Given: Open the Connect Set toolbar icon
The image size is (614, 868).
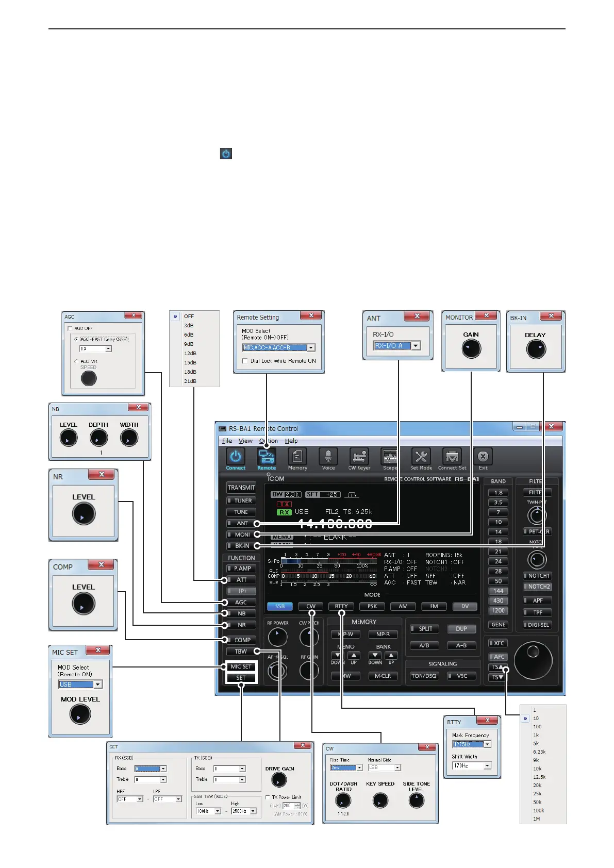Looking at the screenshot, I should pos(452,457).
